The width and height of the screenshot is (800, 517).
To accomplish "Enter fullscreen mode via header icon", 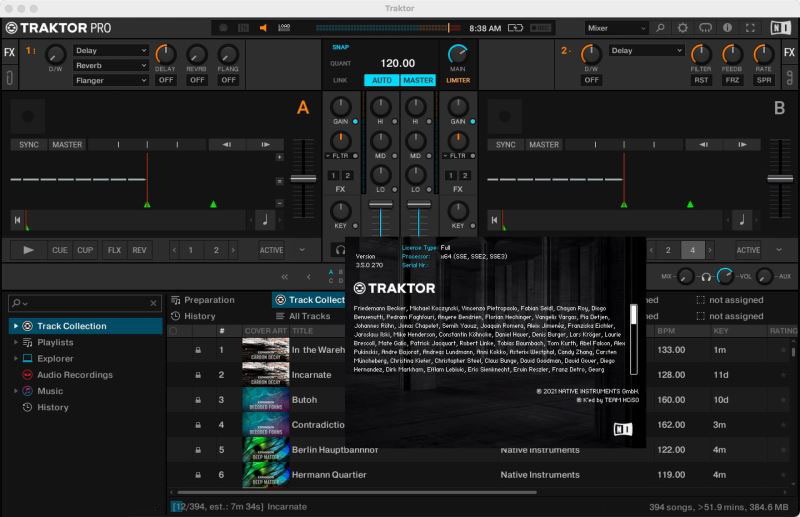I will coord(750,28).
